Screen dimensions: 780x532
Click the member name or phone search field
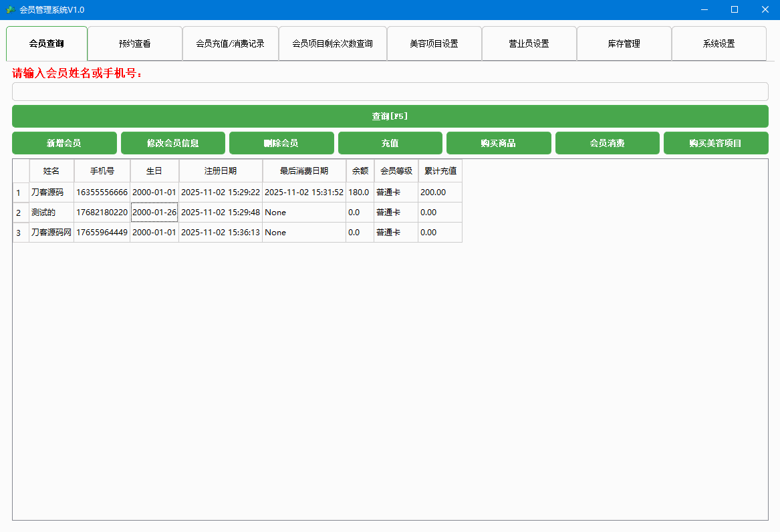pyautogui.click(x=390, y=92)
